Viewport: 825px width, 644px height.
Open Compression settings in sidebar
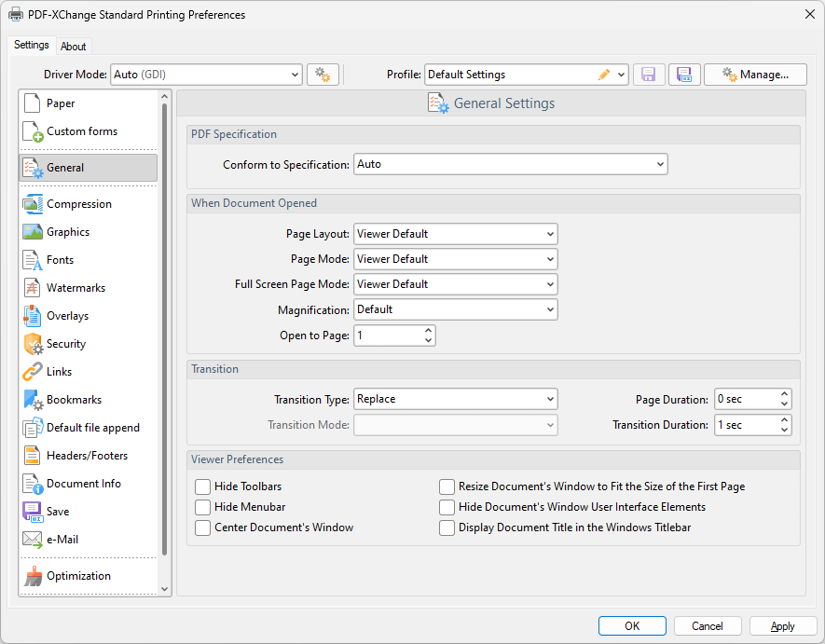pos(78,204)
